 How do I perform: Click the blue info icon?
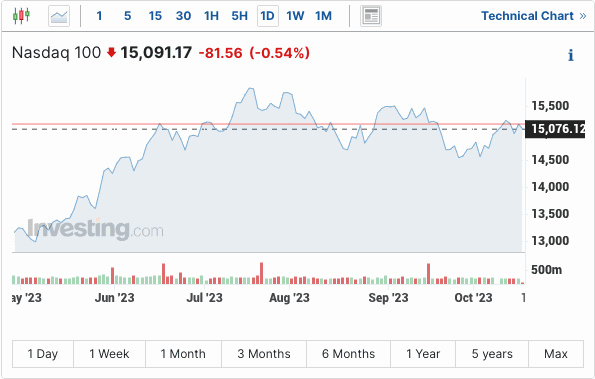click(571, 55)
